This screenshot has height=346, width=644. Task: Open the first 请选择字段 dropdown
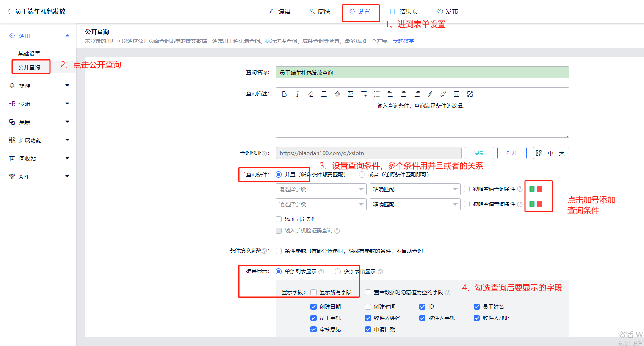321,189
